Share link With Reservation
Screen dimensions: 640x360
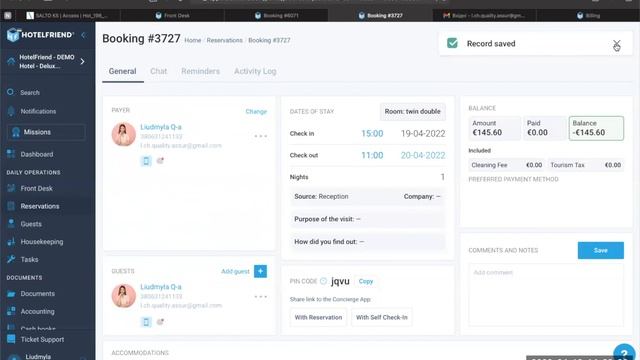pos(318,318)
